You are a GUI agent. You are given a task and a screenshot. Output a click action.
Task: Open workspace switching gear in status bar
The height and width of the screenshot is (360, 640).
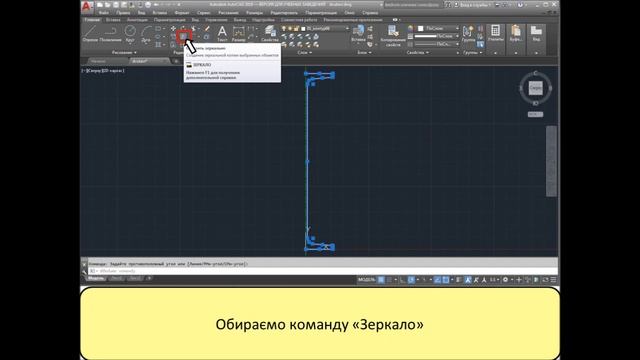pyautogui.click(x=505, y=280)
